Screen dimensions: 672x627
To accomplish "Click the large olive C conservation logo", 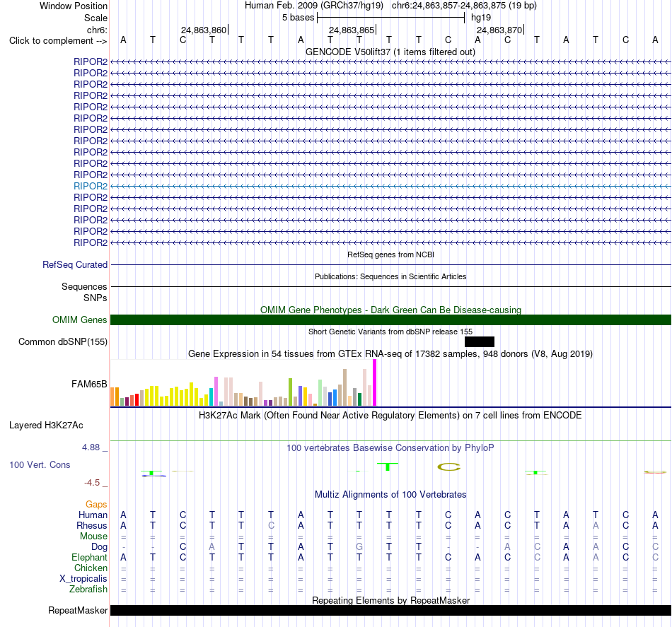I will click(448, 467).
